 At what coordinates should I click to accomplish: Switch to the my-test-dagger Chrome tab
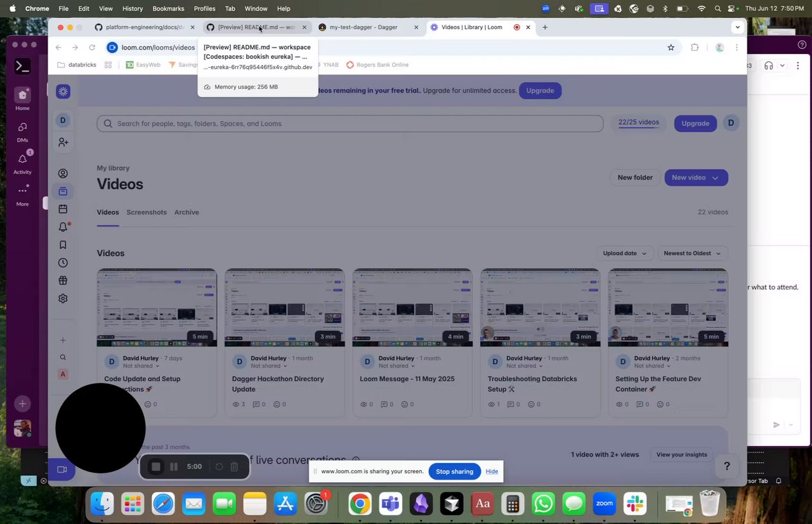[369, 27]
